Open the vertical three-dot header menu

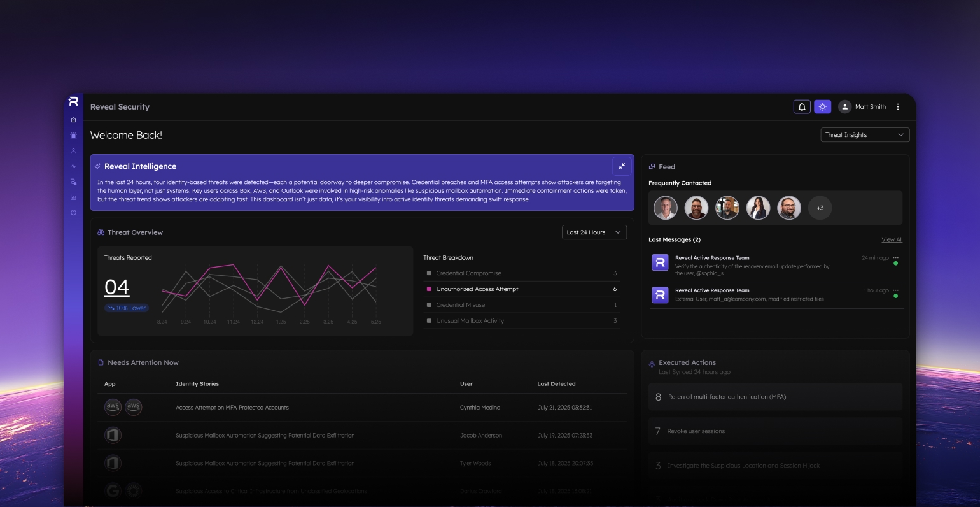(x=898, y=106)
